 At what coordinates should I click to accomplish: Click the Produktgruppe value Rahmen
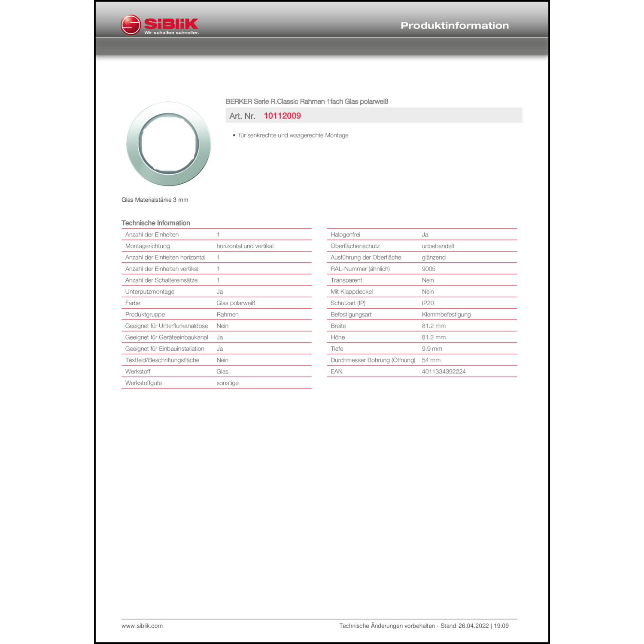click(228, 314)
